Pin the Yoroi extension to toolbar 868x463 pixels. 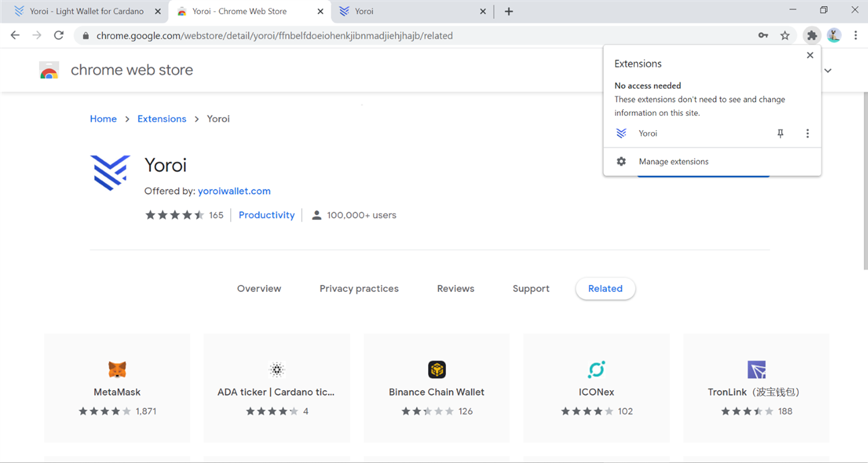(x=780, y=133)
